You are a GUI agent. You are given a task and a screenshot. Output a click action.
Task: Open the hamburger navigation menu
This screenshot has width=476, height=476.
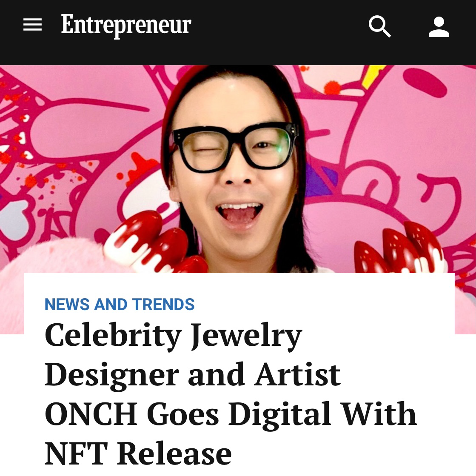[x=32, y=25]
